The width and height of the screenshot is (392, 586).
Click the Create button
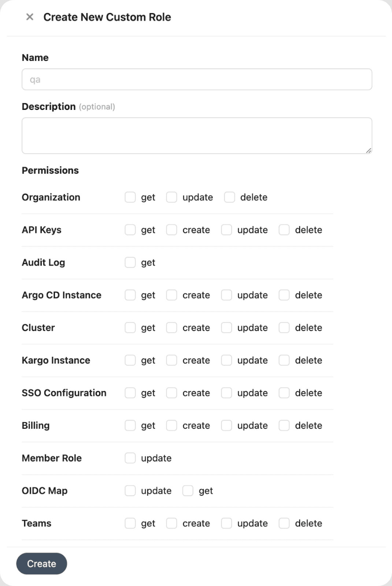click(x=41, y=563)
